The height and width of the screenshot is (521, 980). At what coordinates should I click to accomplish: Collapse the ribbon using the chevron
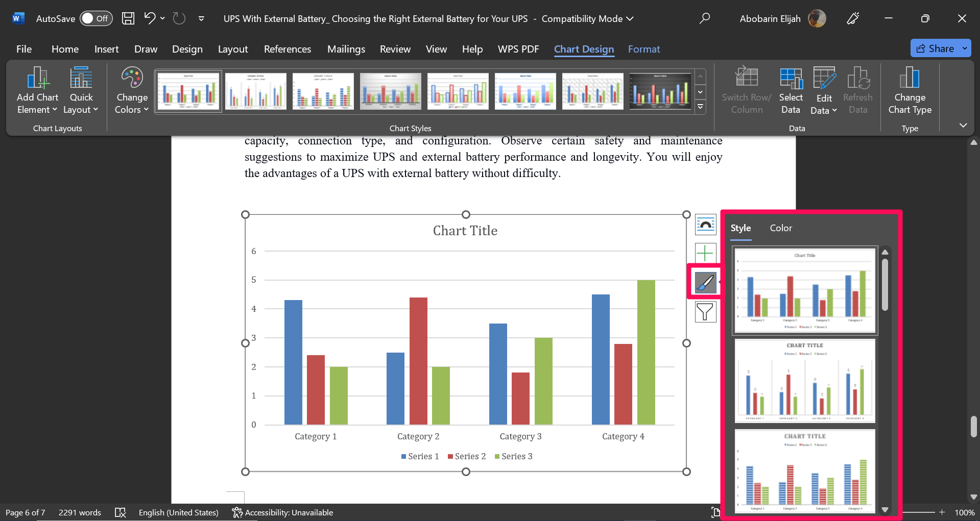[x=963, y=125]
